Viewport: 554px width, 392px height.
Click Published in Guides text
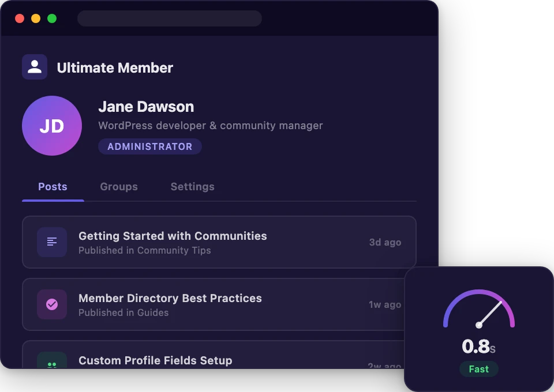(x=123, y=312)
